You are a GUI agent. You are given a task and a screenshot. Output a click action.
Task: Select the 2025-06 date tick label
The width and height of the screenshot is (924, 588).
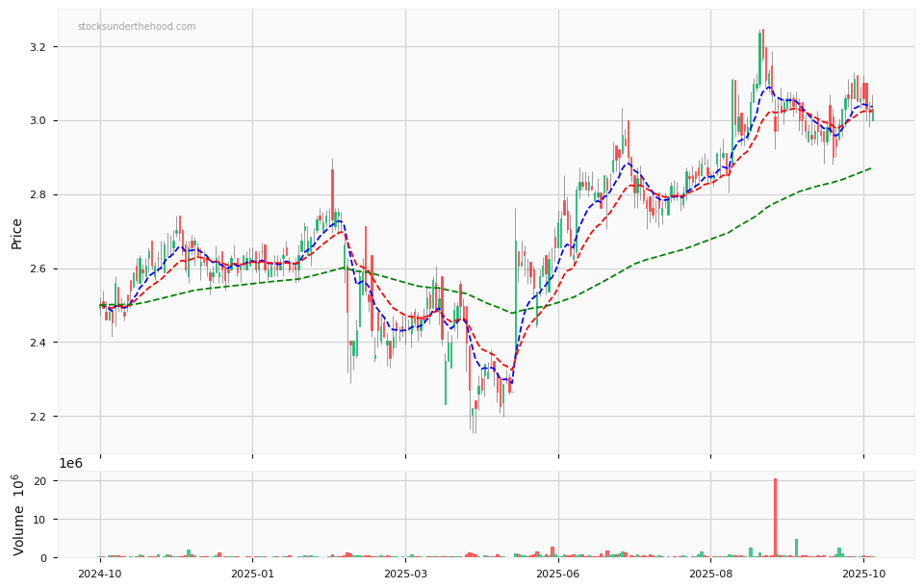[558, 574]
